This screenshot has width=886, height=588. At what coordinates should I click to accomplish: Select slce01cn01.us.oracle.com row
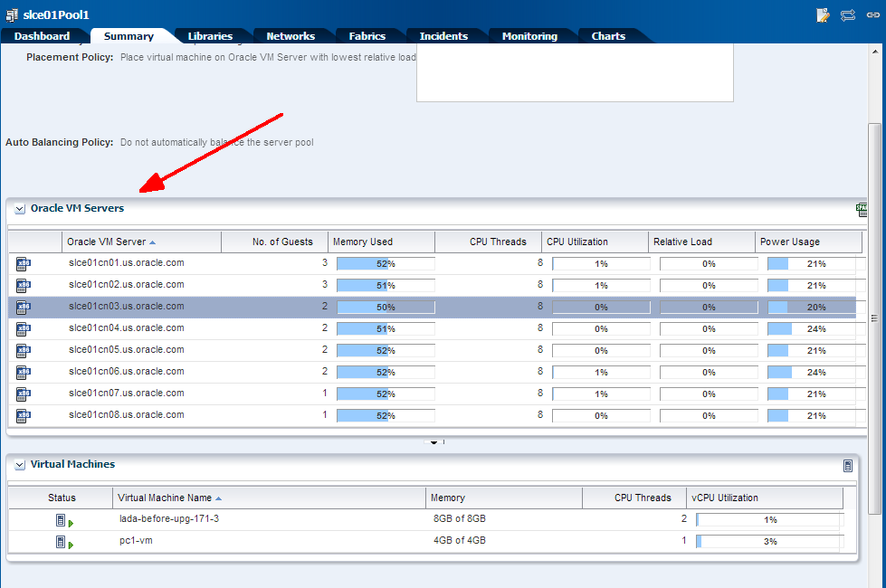point(433,264)
